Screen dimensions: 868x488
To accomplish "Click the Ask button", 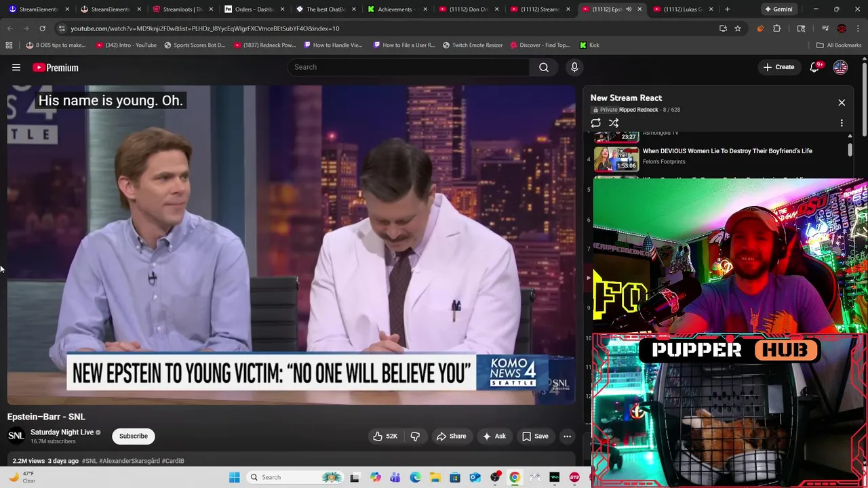I will [494, 436].
